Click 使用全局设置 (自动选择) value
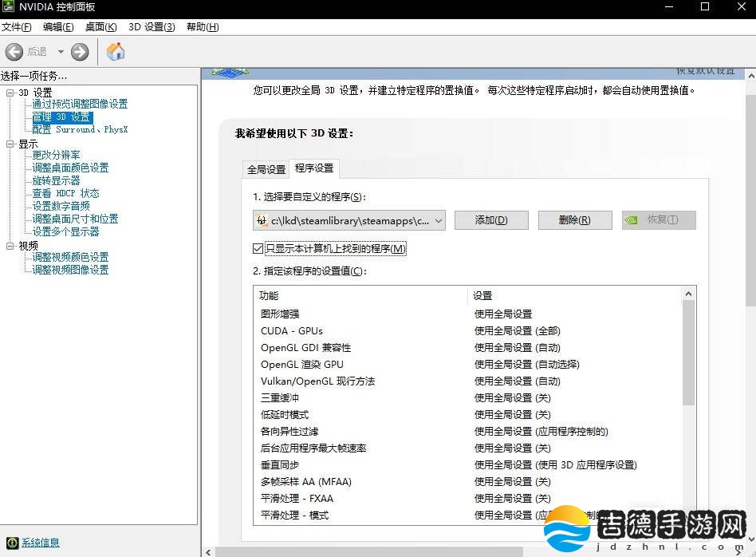756x557 pixels. pos(527,365)
